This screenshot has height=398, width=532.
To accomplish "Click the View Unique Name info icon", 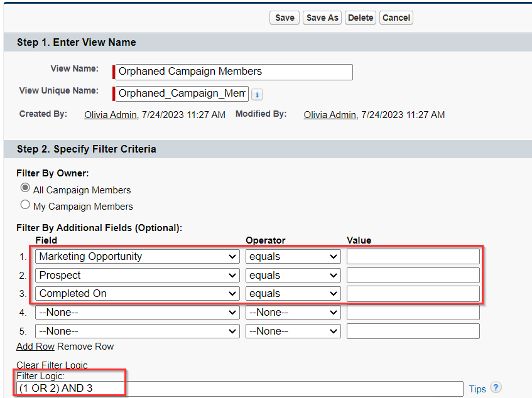I will 257,95.
